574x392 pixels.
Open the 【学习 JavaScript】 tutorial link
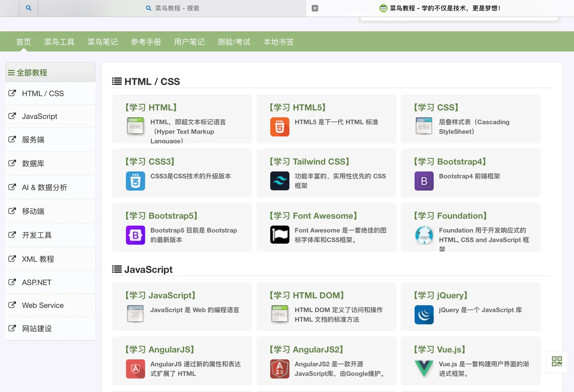click(x=160, y=295)
